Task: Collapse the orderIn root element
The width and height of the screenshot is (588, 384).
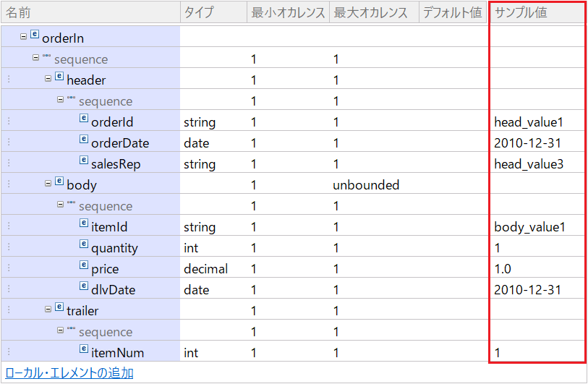Action: click(x=23, y=37)
